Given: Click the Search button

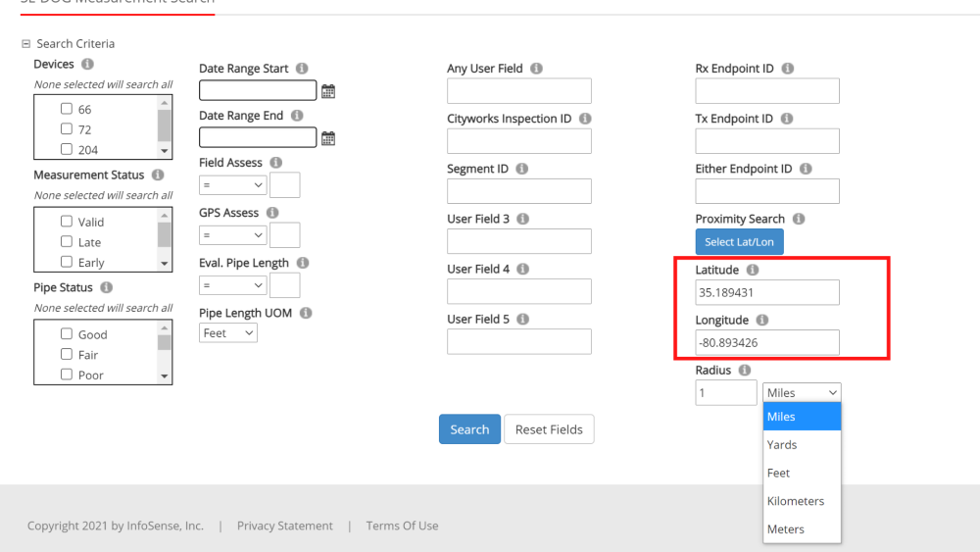Looking at the screenshot, I should 469,429.
